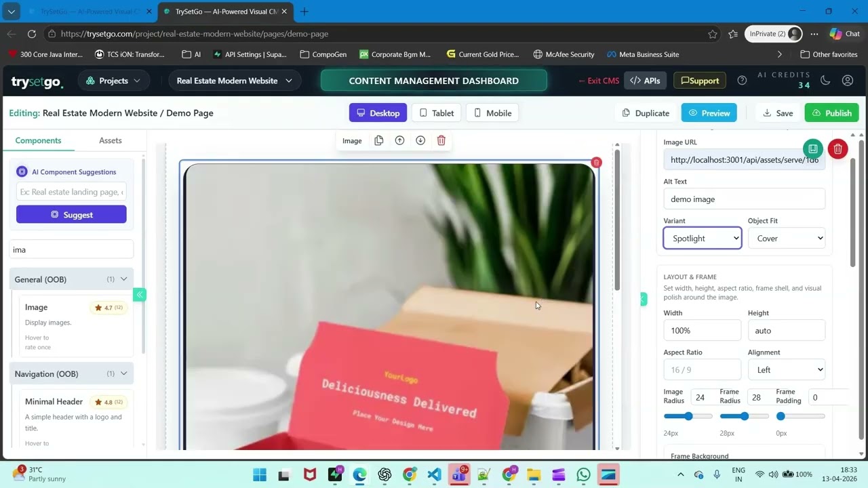The width and height of the screenshot is (868, 488).
Task: Select Minimal Header component card
Action: tap(76, 418)
